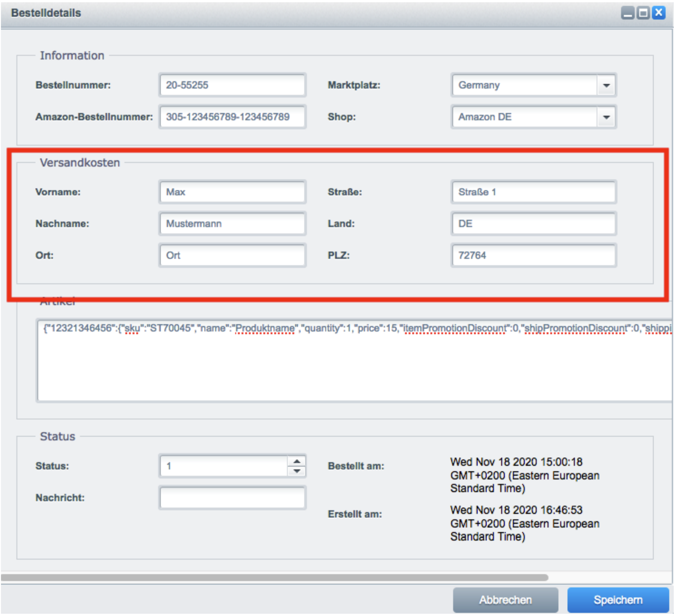Increase Status value with up arrow
The image size is (676, 616).
pos(297,462)
